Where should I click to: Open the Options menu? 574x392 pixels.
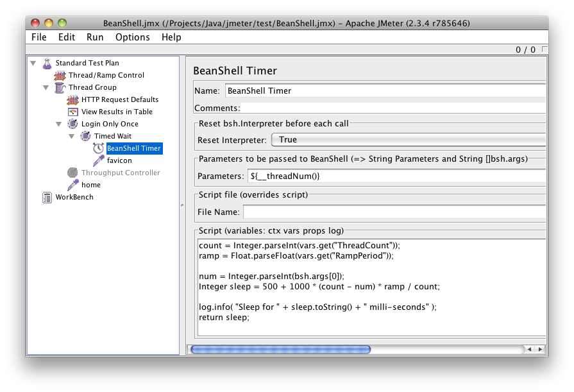pyautogui.click(x=133, y=37)
